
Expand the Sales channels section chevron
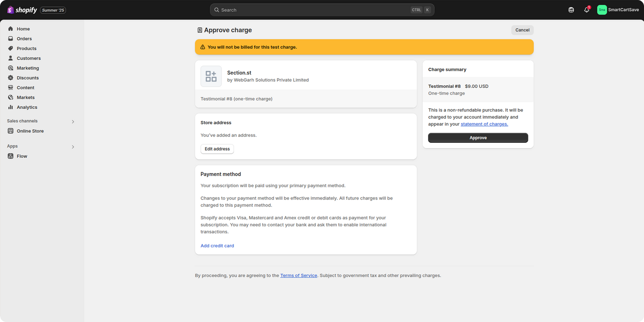pos(73,122)
